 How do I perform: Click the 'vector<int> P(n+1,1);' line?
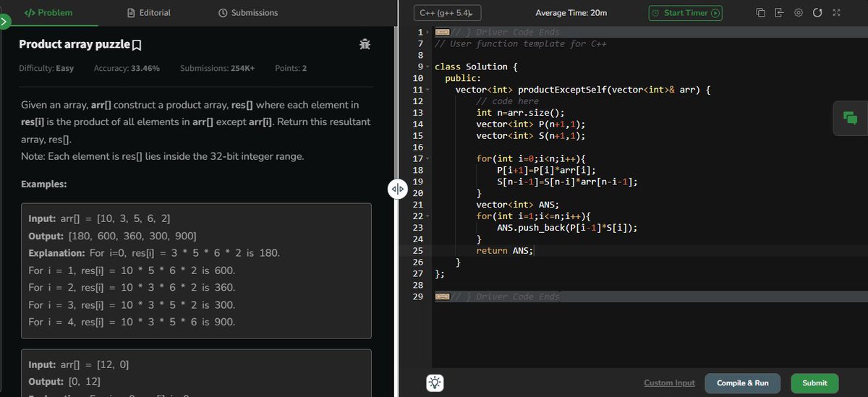530,124
